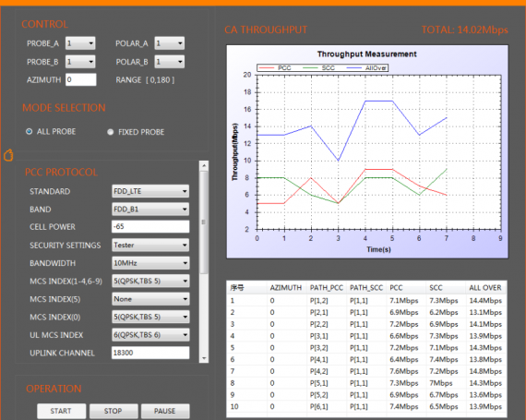
Task: Open the POLAR_B dropdown
Action: [x=170, y=62]
